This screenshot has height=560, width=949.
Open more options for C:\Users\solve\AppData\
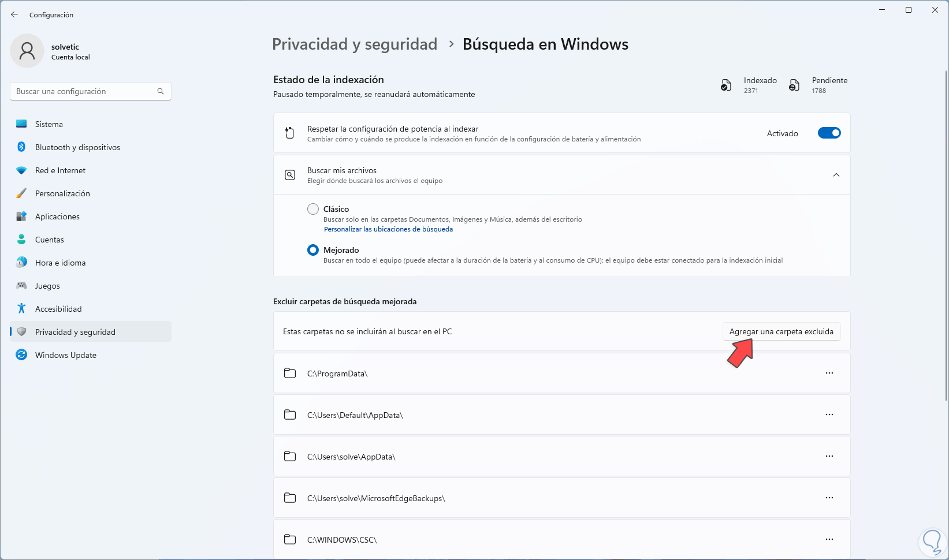829,456
